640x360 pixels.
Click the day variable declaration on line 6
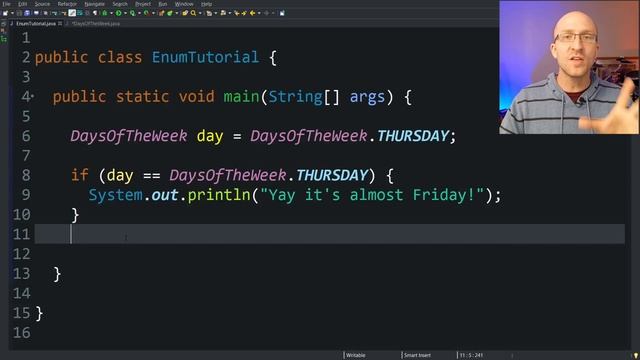tap(210, 136)
